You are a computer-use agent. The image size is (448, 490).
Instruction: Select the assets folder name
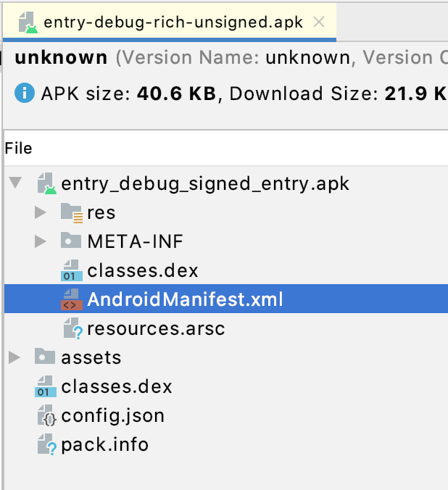(91, 357)
